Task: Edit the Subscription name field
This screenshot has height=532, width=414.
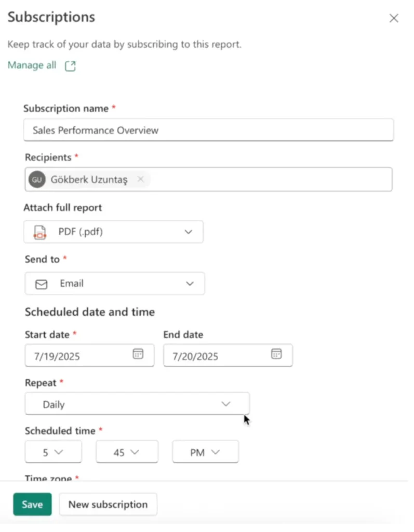Action: (x=208, y=130)
